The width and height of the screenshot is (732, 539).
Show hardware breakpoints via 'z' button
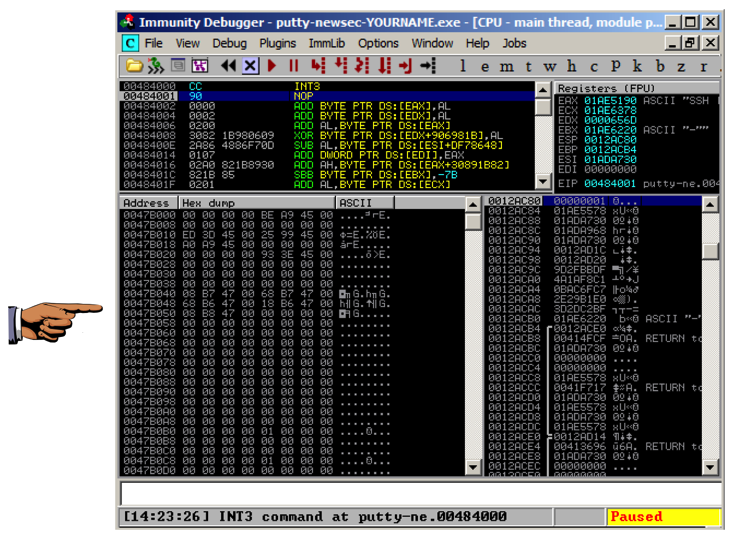681,67
